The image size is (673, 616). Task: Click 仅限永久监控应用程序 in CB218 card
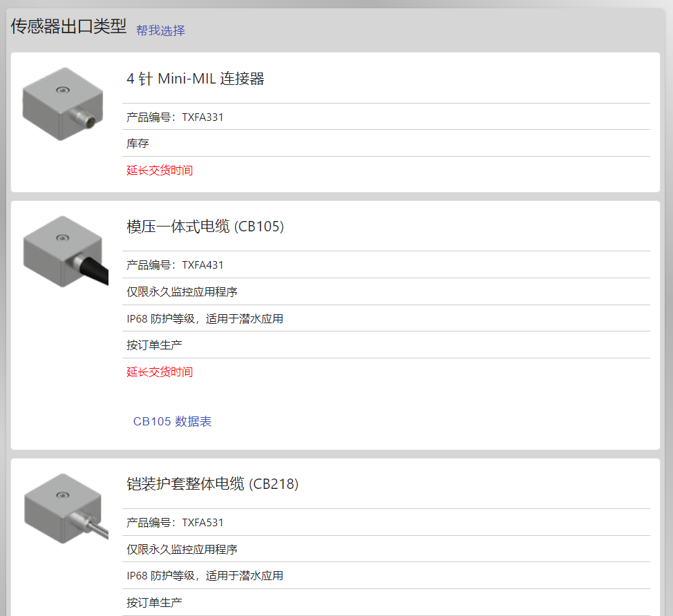(182, 549)
